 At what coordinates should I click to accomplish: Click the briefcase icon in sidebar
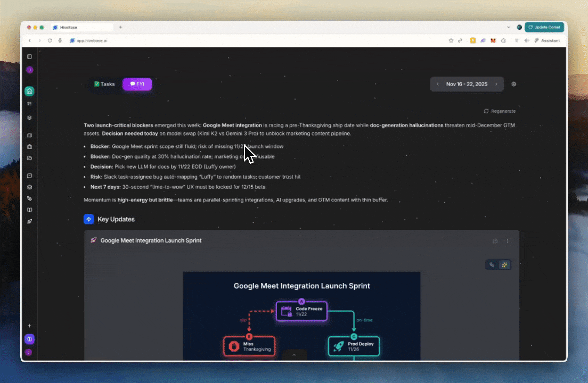pyautogui.click(x=29, y=147)
